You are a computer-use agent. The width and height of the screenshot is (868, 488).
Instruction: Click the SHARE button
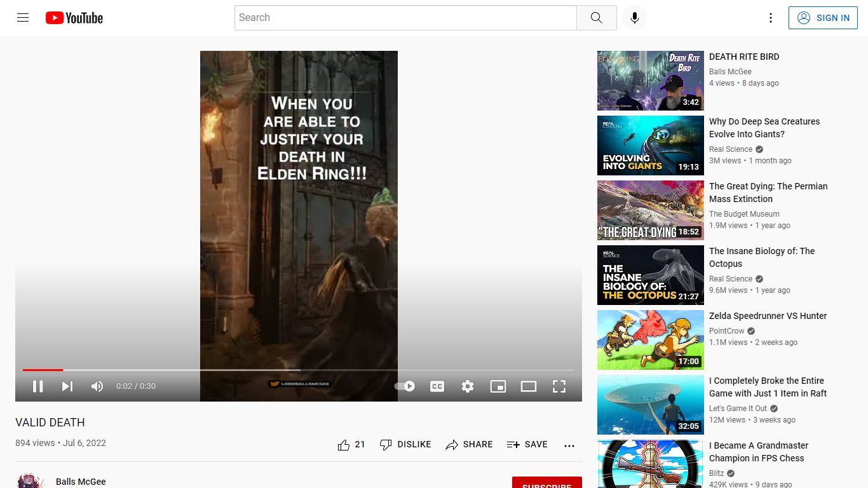(469, 445)
